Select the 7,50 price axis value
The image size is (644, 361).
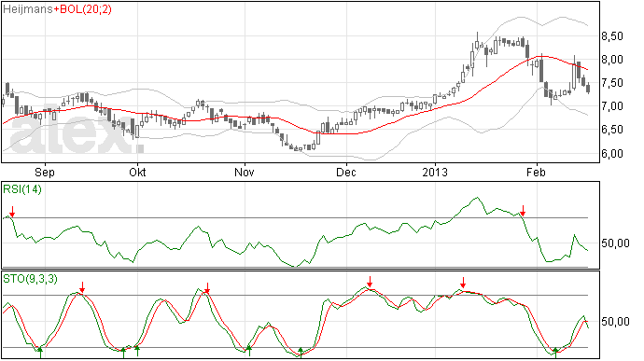point(612,83)
